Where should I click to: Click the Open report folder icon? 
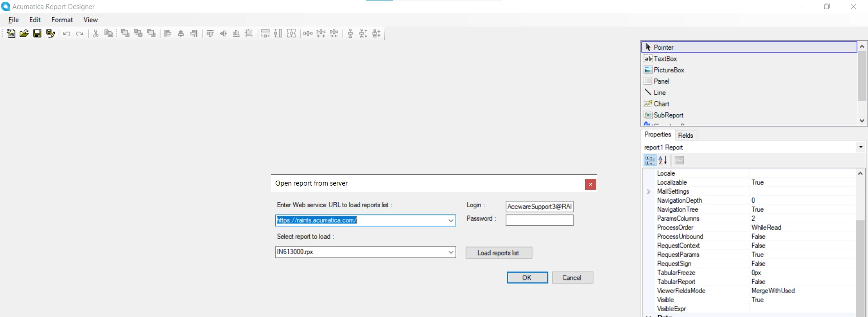[24, 33]
